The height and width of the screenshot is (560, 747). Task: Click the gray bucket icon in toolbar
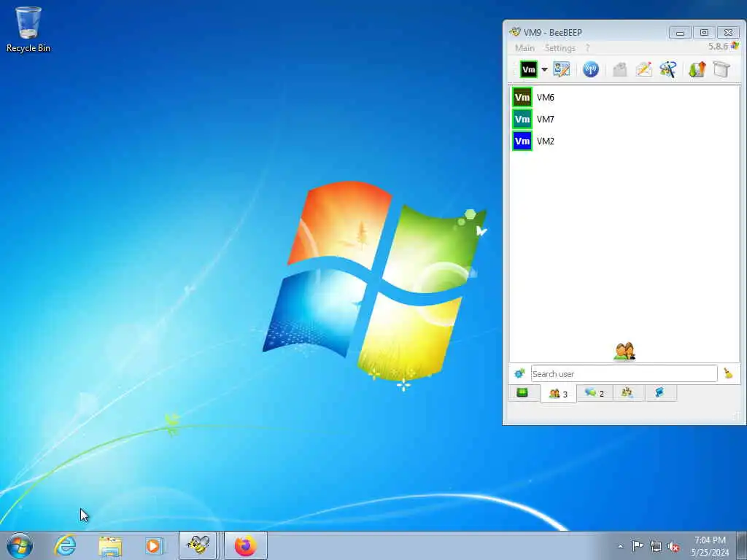[x=721, y=69]
